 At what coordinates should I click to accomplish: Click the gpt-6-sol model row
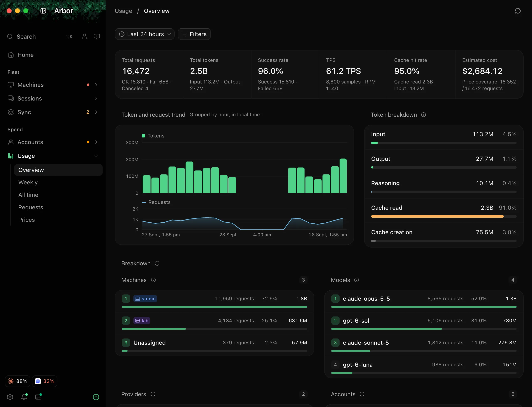(424, 323)
